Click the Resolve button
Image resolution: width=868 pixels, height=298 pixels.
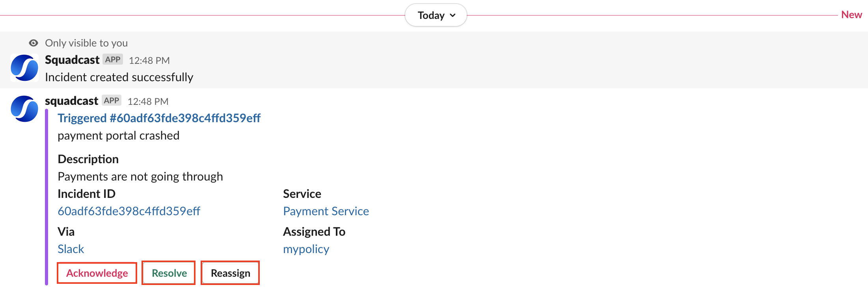click(169, 273)
